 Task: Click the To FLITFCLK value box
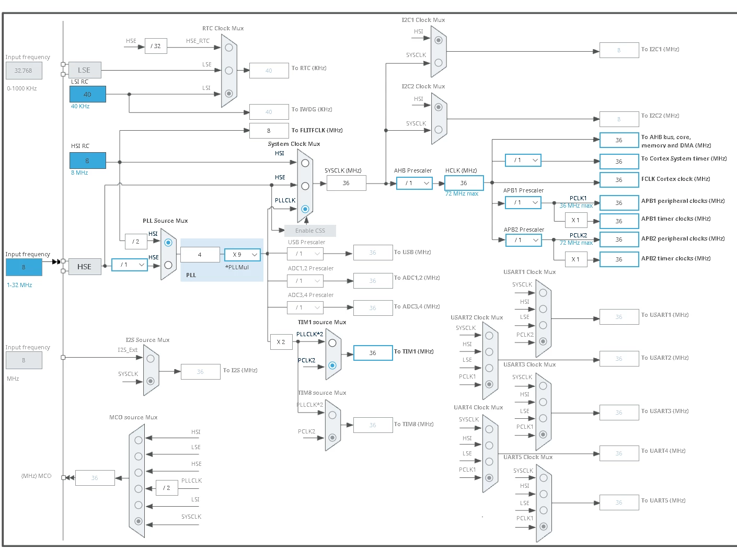269,131
